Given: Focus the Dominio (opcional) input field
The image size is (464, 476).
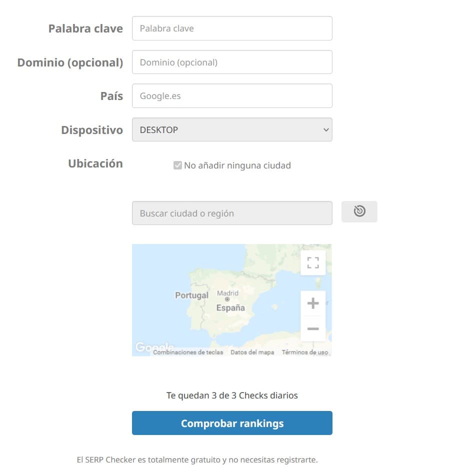Looking at the screenshot, I should tap(232, 62).
